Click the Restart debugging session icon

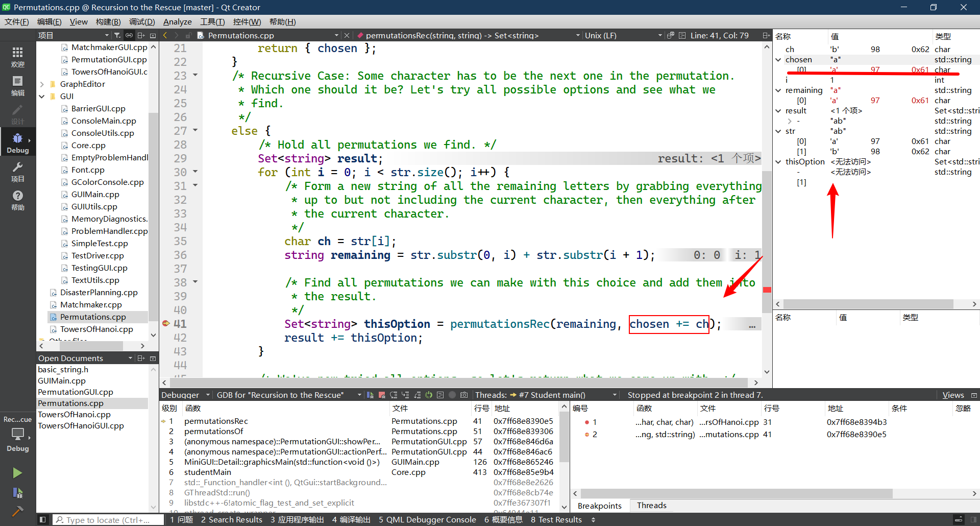tap(429, 395)
